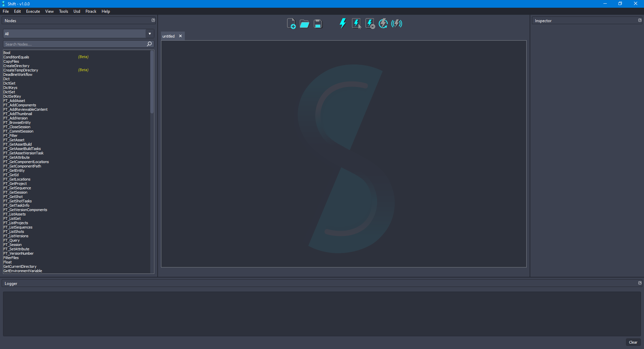Open the Ftrack menu
Screen dimensions: 644x349
coord(91,11)
